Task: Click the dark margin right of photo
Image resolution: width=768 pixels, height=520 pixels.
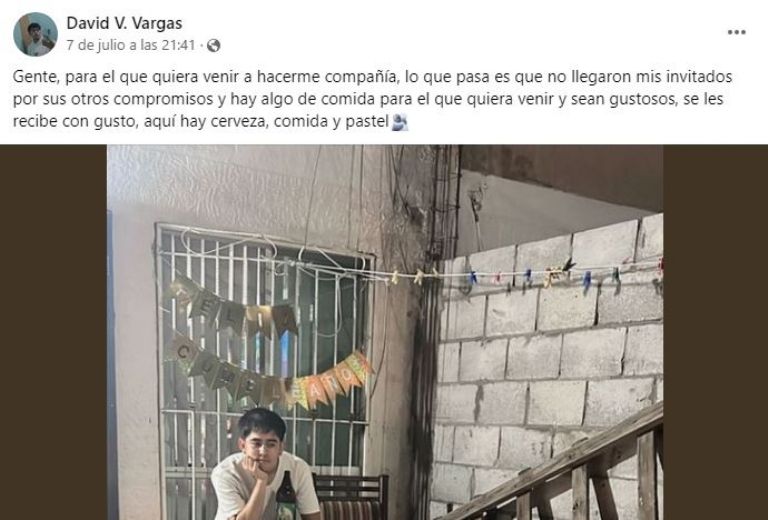Action: point(716,332)
